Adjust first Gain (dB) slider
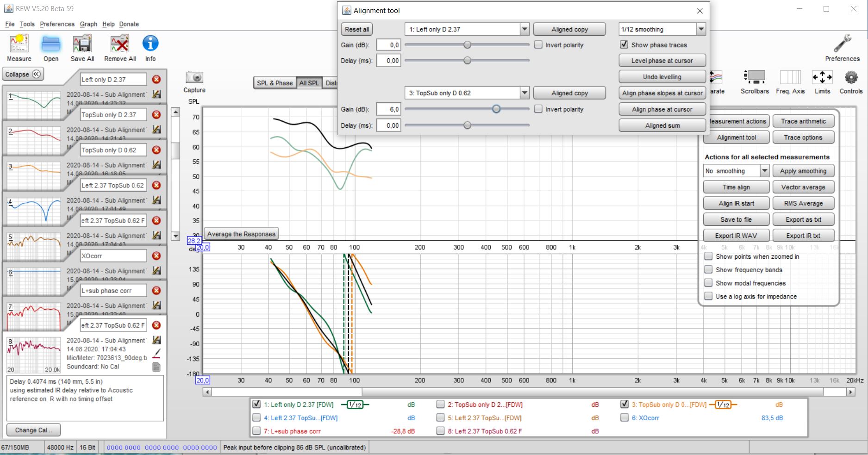This screenshot has width=868, height=455. [x=467, y=45]
